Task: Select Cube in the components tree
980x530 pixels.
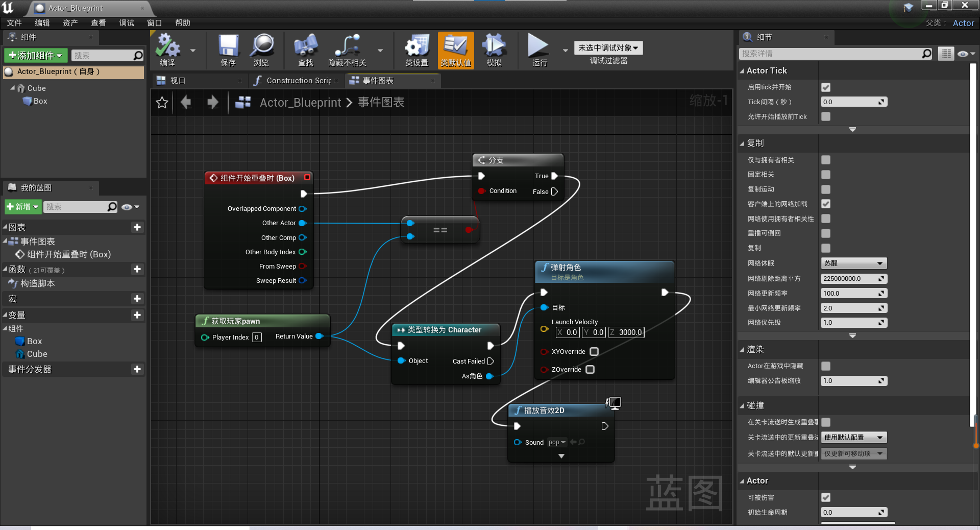Action: coord(36,88)
